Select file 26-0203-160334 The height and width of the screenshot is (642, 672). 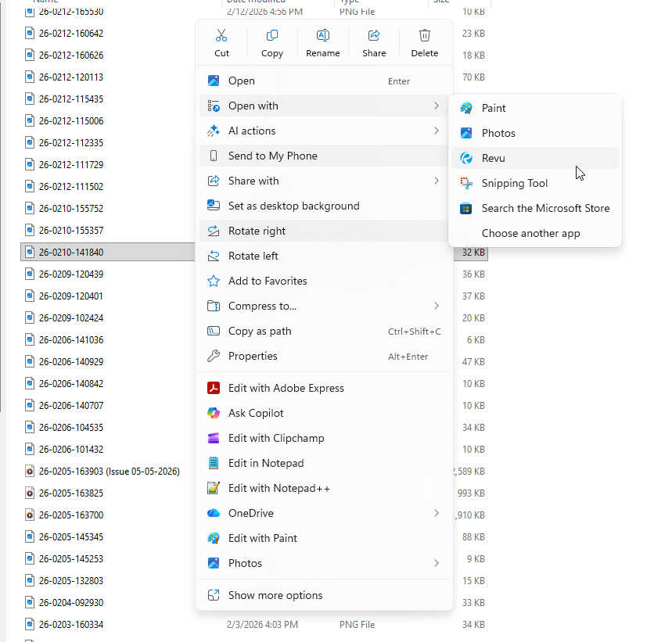(71, 625)
